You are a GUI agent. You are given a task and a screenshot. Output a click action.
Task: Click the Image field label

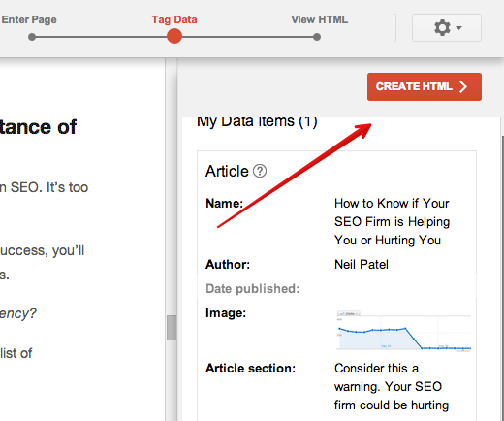[x=226, y=313]
